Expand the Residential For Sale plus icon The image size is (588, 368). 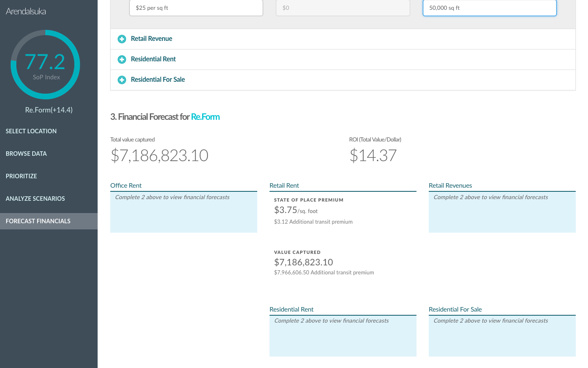122,80
